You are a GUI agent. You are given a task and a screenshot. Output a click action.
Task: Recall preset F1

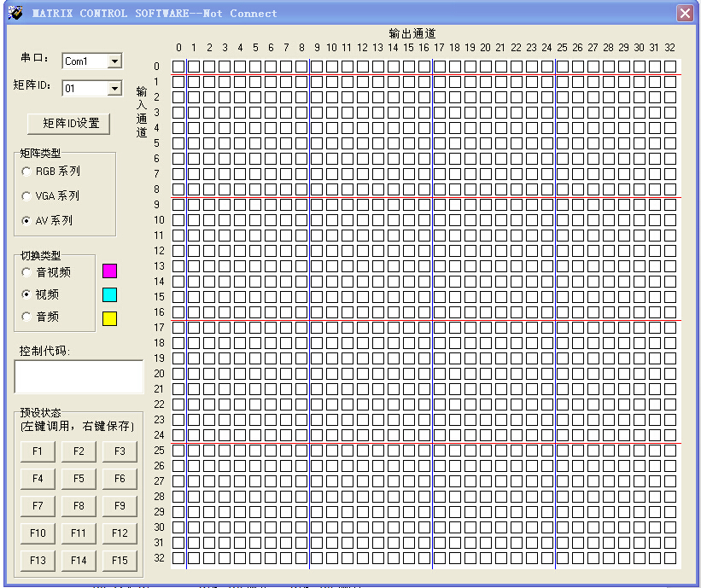(x=38, y=451)
